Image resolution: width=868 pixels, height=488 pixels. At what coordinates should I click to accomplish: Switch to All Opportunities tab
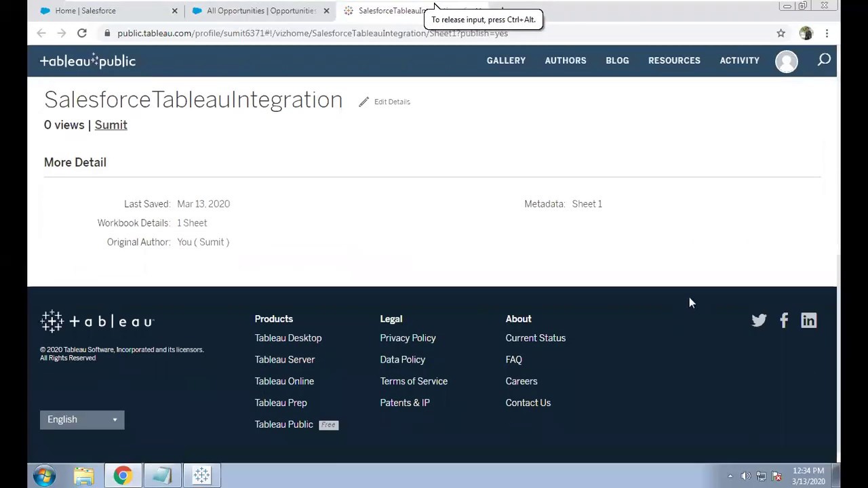coord(260,11)
